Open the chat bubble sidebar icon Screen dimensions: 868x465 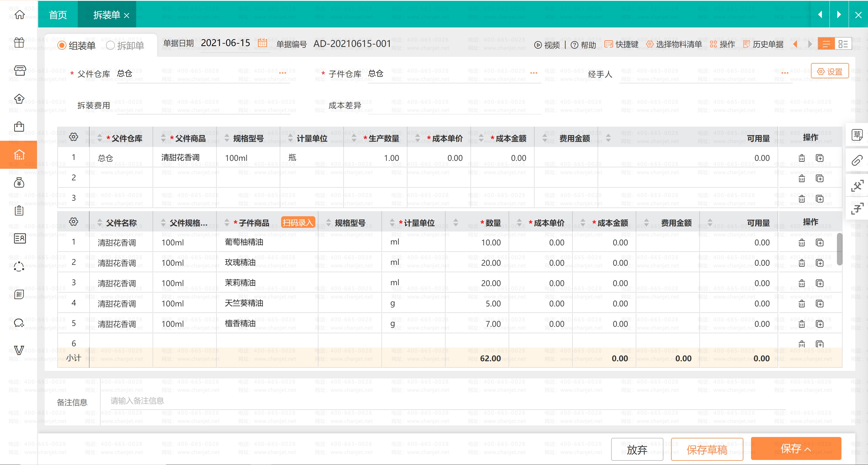click(19, 323)
